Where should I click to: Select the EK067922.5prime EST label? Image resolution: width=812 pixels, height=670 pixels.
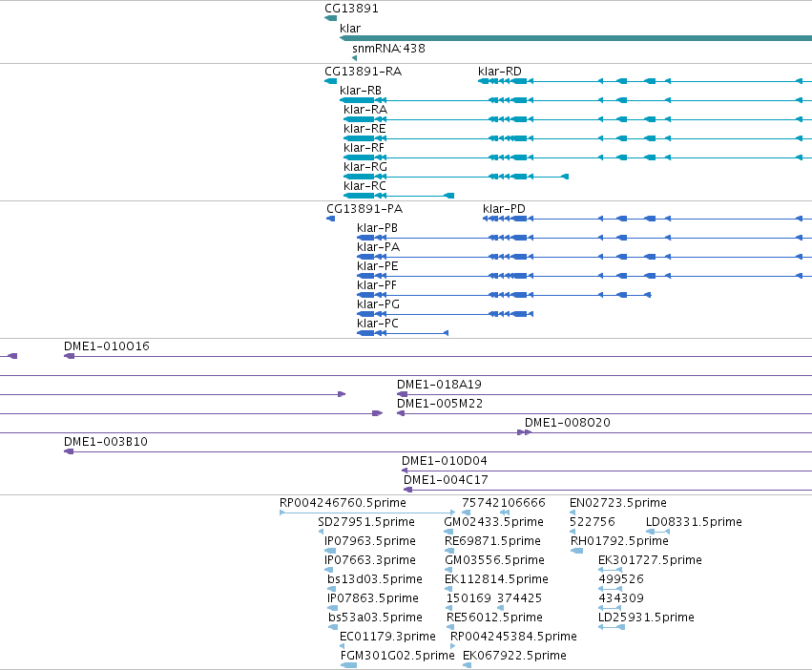pos(514,656)
